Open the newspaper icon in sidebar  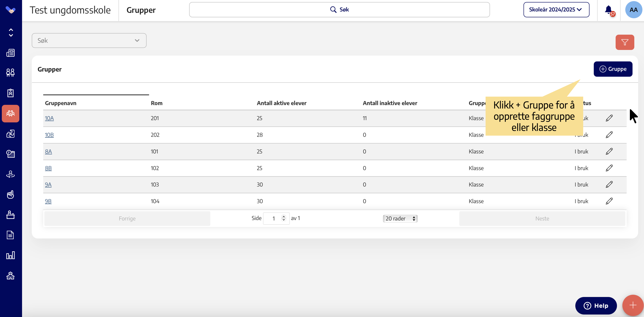(11, 53)
